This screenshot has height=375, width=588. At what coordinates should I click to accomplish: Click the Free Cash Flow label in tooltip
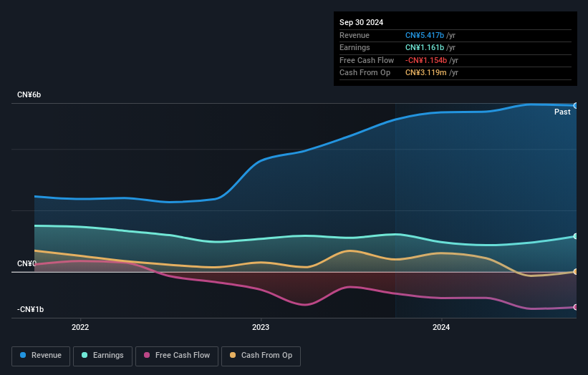coord(367,60)
